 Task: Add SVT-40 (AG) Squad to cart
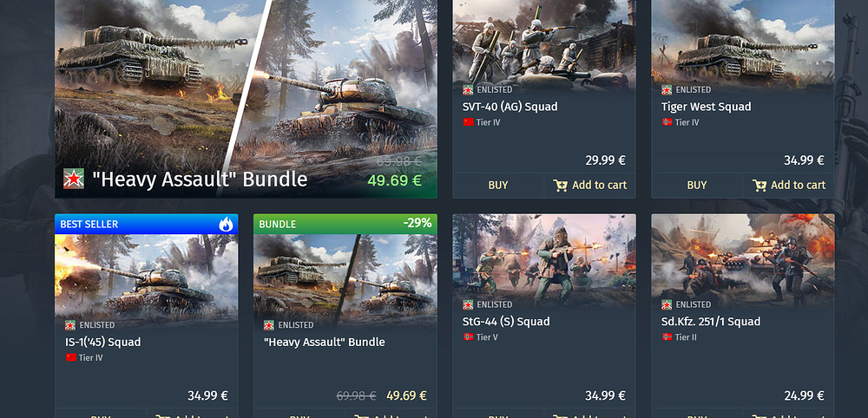tap(589, 186)
